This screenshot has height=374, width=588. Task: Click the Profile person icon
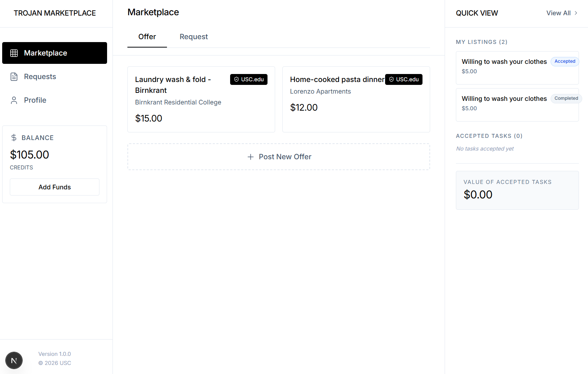14,100
